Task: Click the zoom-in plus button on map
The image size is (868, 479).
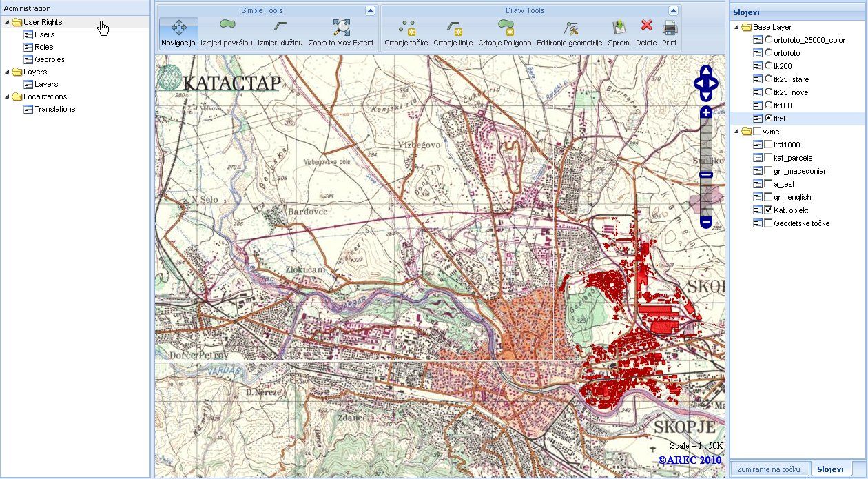Action: [x=706, y=112]
